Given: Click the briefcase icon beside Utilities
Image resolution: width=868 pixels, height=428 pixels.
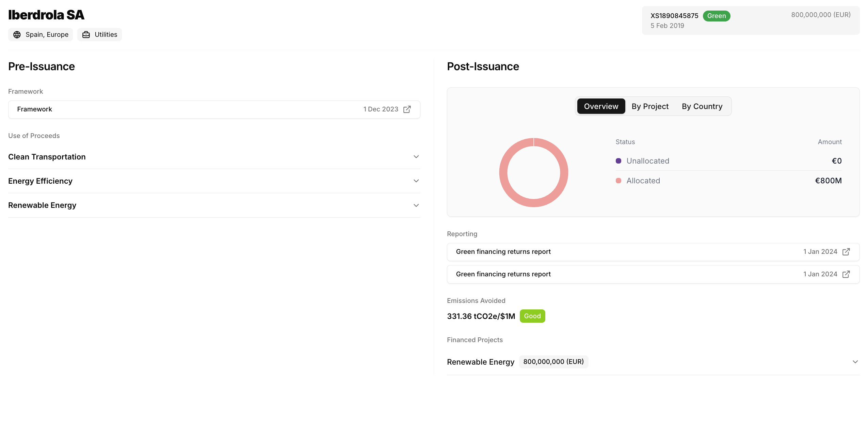Looking at the screenshot, I should click(86, 35).
